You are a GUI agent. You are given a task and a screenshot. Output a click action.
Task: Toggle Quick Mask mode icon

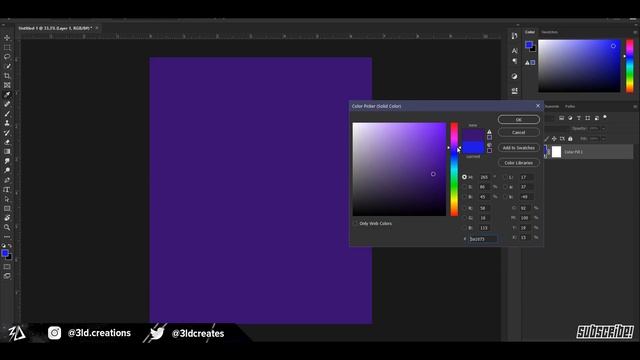(x=7, y=267)
